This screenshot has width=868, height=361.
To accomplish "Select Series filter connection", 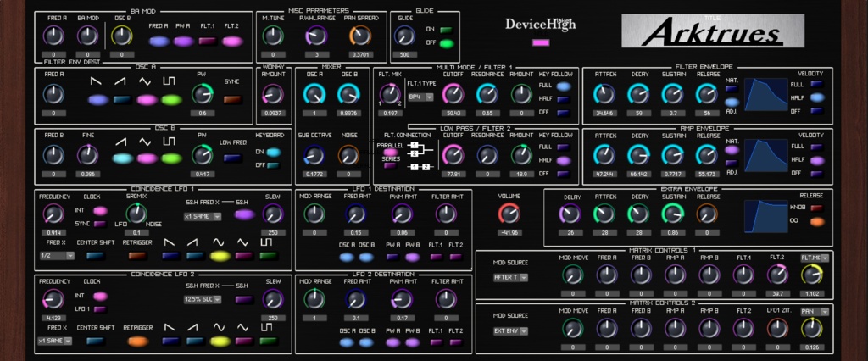I will pos(390,165).
